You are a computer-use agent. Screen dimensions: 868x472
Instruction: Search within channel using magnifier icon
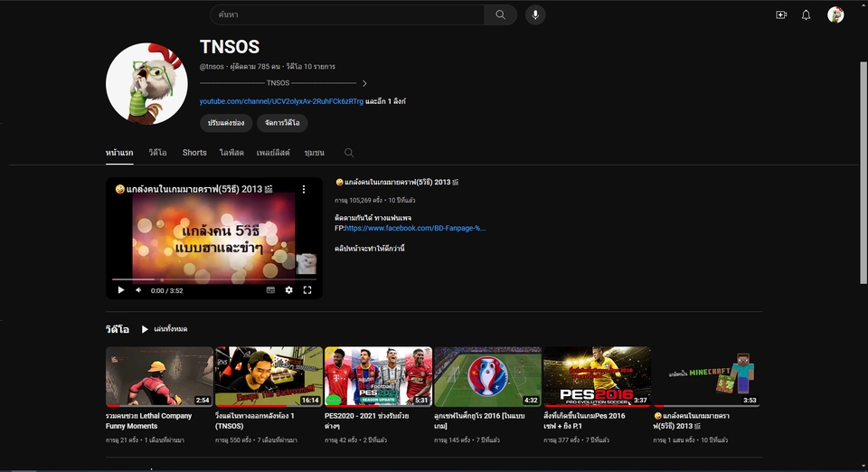tap(349, 153)
